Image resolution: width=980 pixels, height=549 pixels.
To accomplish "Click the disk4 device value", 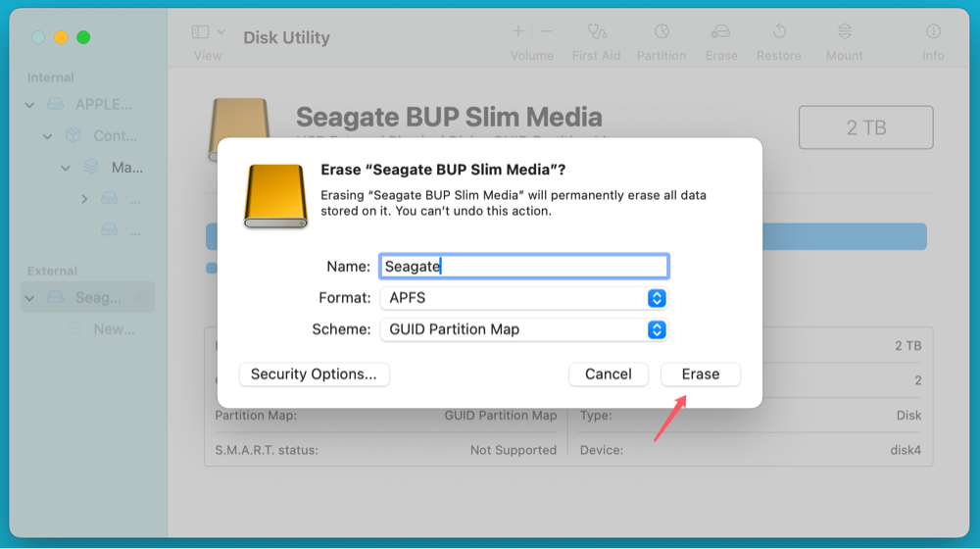I will [x=906, y=450].
